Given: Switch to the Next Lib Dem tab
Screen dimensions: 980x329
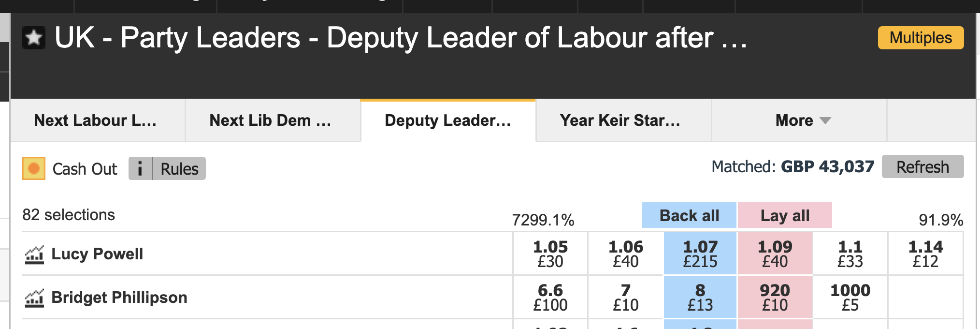Looking at the screenshot, I should (x=271, y=120).
